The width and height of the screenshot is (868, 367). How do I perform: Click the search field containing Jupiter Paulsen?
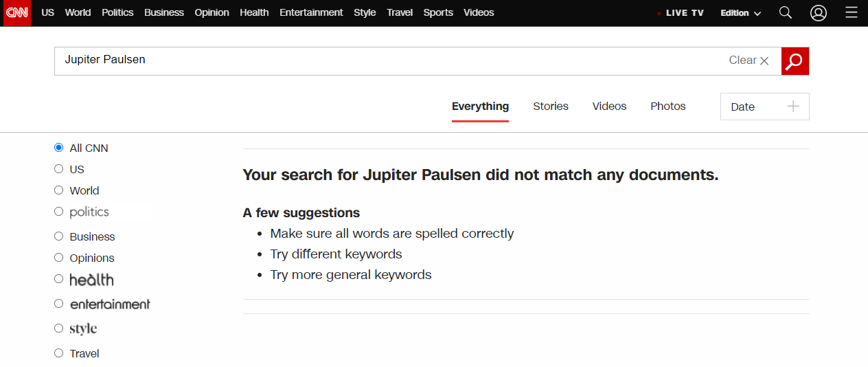click(385, 60)
